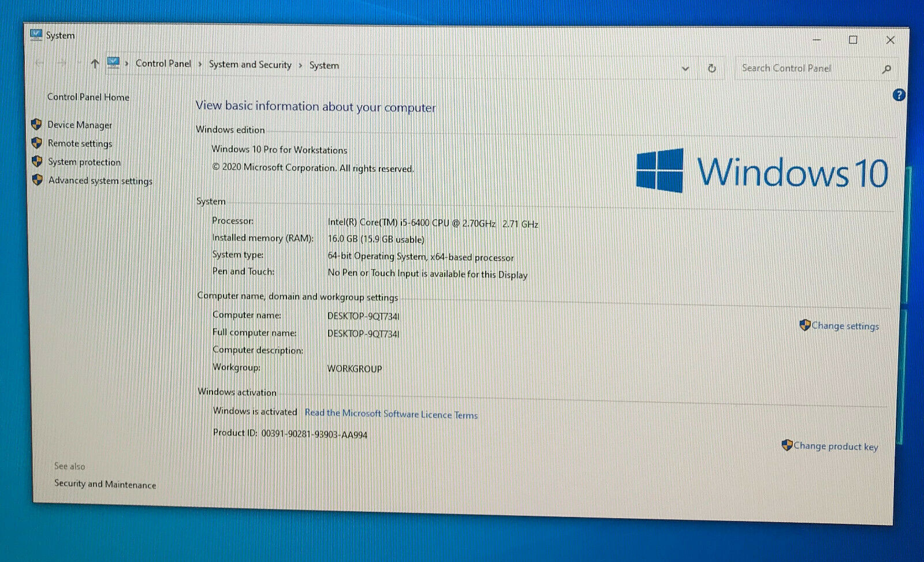The height and width of the screenshot is (562, 924).
Task: Expand the chevron before Control Panel breadcrumb
Action: pyautogui.click(x=126, y=64)
